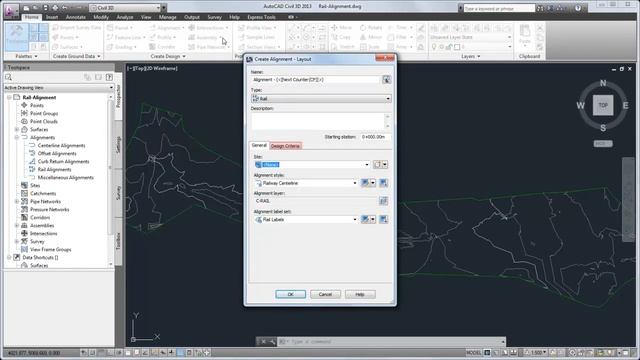
Task: Expand the Palettes panel dropdown
Action: pos(26,56)
